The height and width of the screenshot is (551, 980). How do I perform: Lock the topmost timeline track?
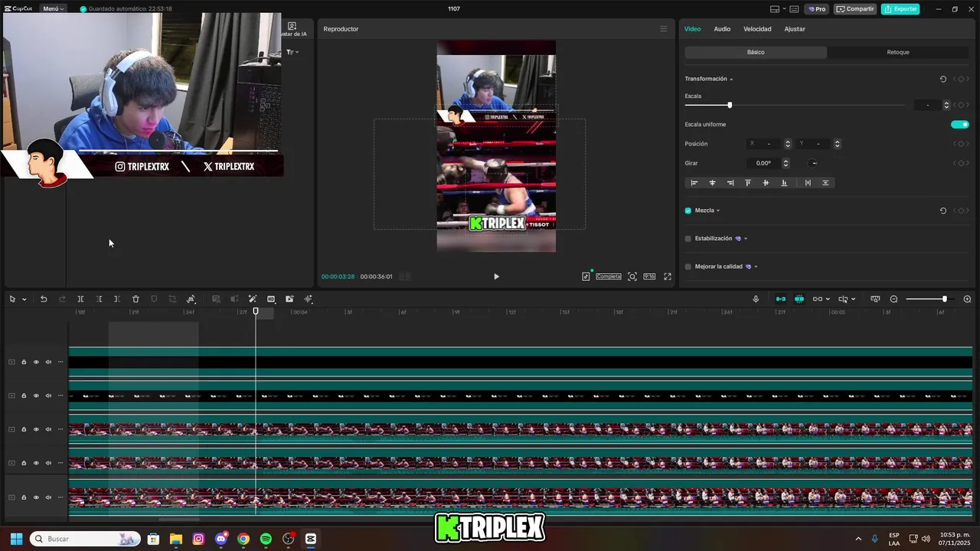[x=24, y=362]
